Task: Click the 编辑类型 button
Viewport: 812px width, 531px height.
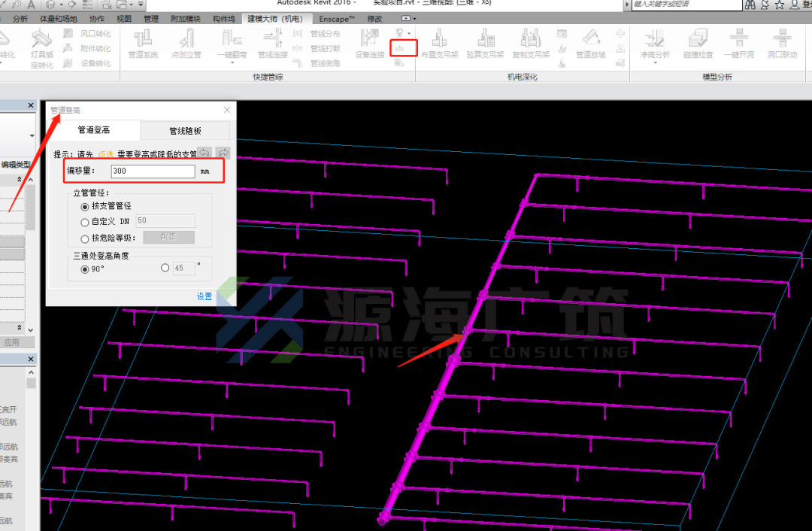Action: point(16,164)
